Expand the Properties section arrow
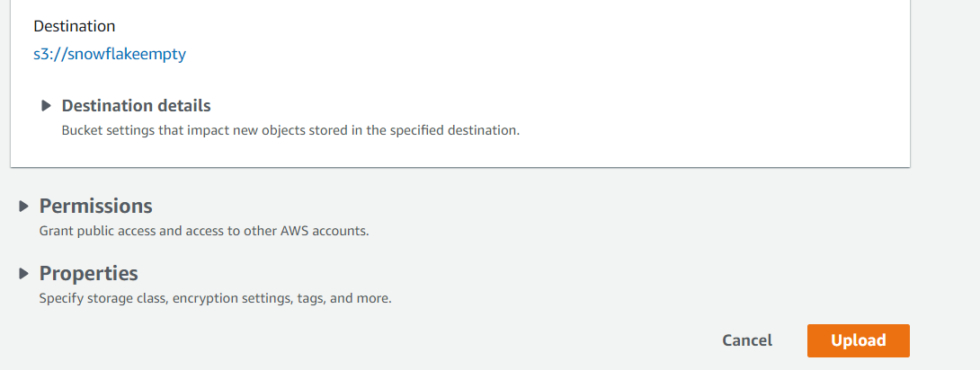980x370 pixels. 24,274
